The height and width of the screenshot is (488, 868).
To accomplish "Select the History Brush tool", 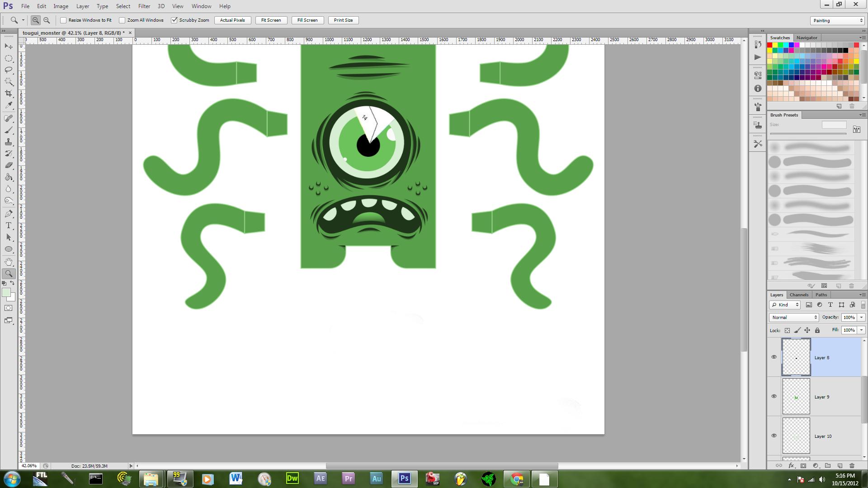I will [9, 154].
